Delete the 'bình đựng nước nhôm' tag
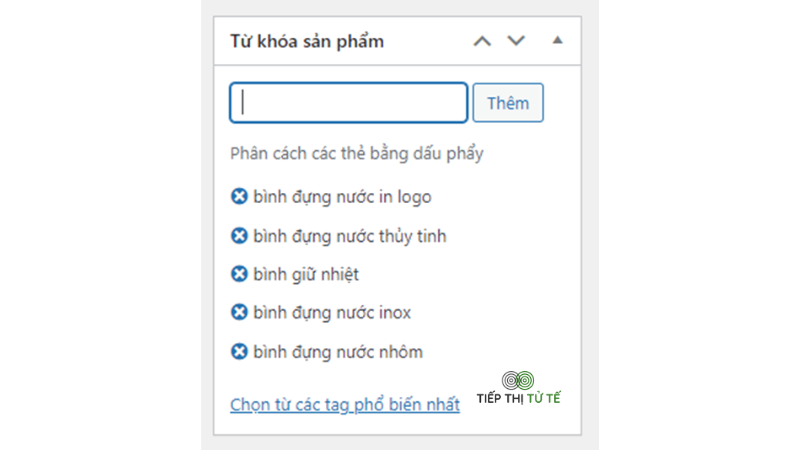800x450 pixels. (x=239, y=352)
